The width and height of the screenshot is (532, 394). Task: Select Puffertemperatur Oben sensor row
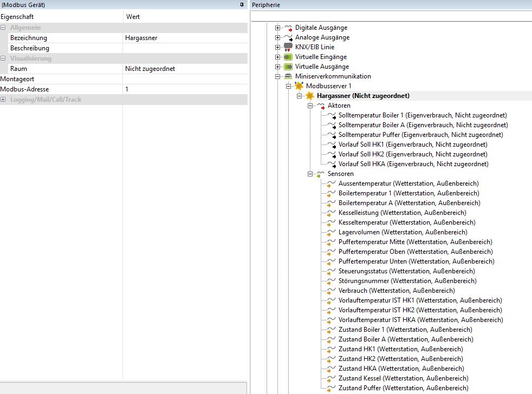tap(416, 252)
